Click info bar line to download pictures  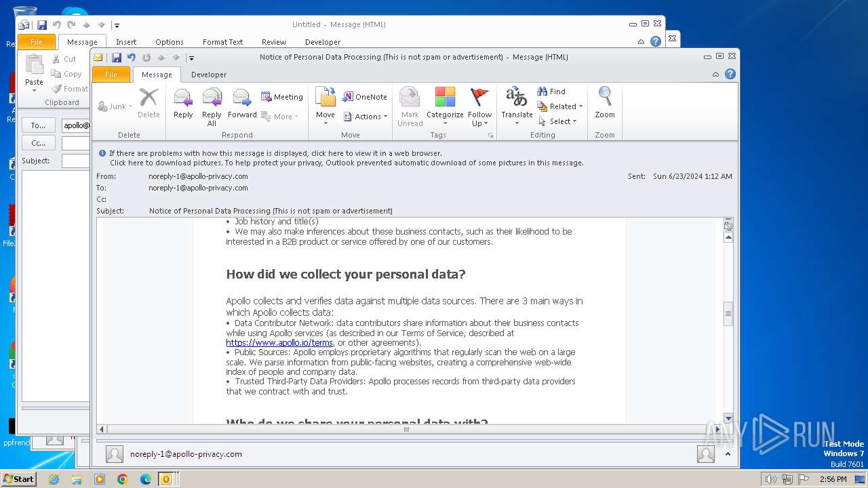click(x=347, y=163)
